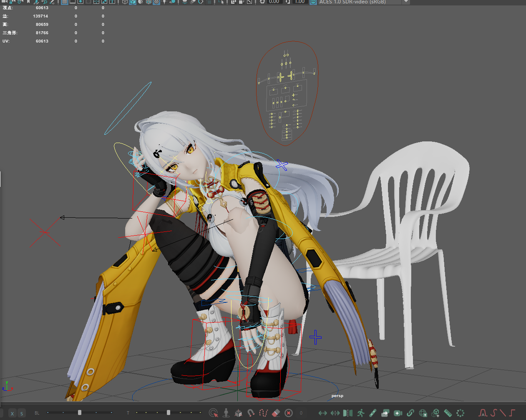Click the cube with red arrows icon

pyautogui.click(x=239, y=413)
